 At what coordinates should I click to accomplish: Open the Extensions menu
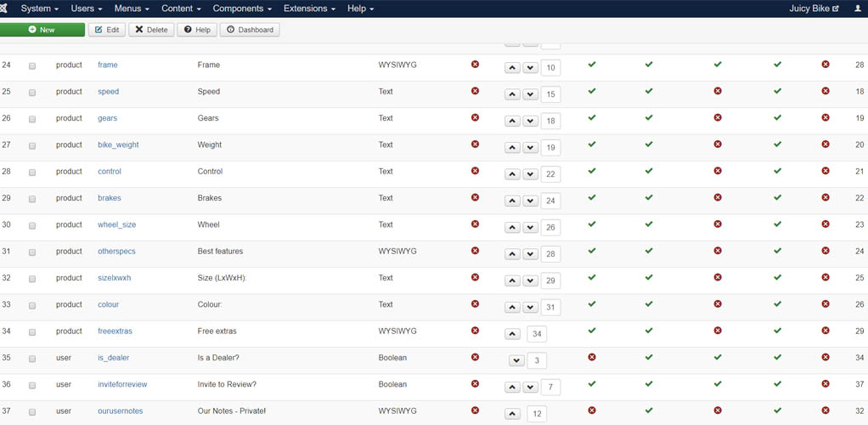[309, 8]
